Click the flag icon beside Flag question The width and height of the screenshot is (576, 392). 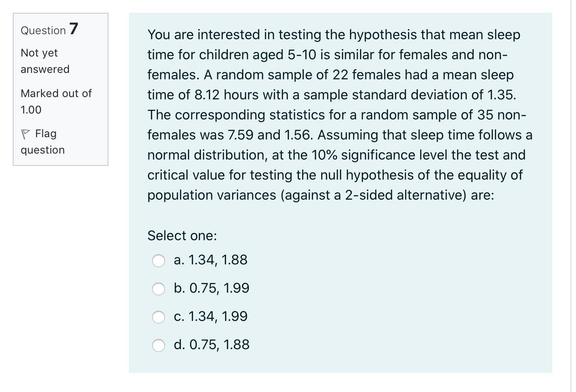click(x=26, y=134)
